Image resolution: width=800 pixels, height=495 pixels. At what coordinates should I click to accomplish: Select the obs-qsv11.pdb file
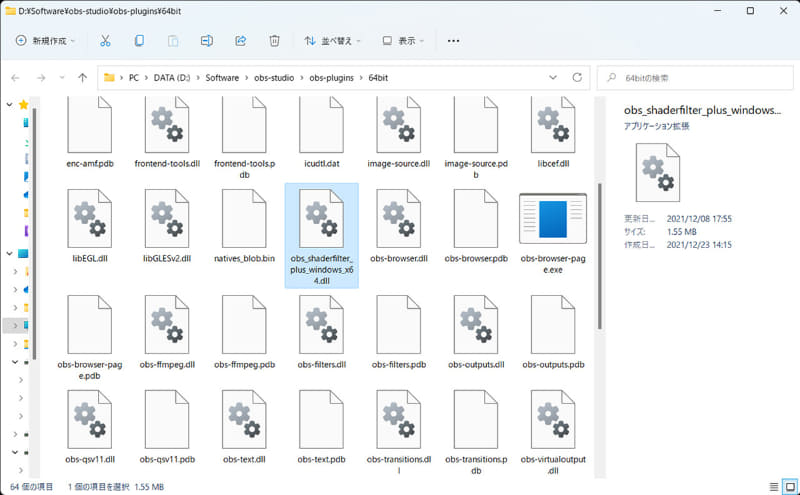pyautogui.click(x=167, y=427)
